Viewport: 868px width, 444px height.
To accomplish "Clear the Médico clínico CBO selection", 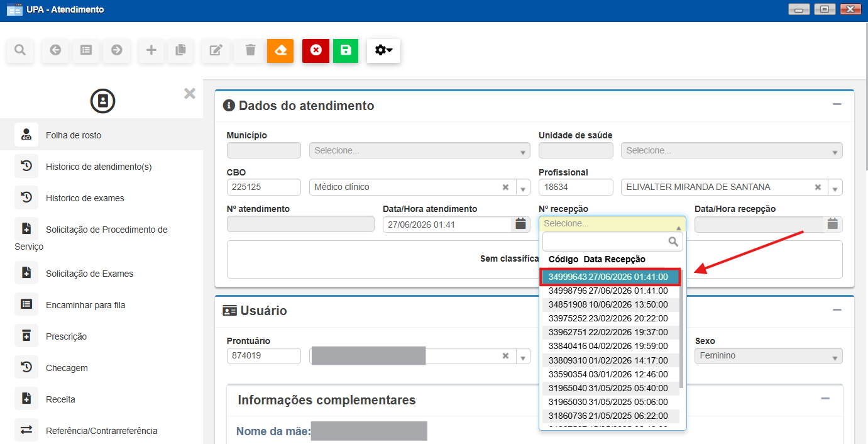I will pyautogui.click(x=505, y=187).
